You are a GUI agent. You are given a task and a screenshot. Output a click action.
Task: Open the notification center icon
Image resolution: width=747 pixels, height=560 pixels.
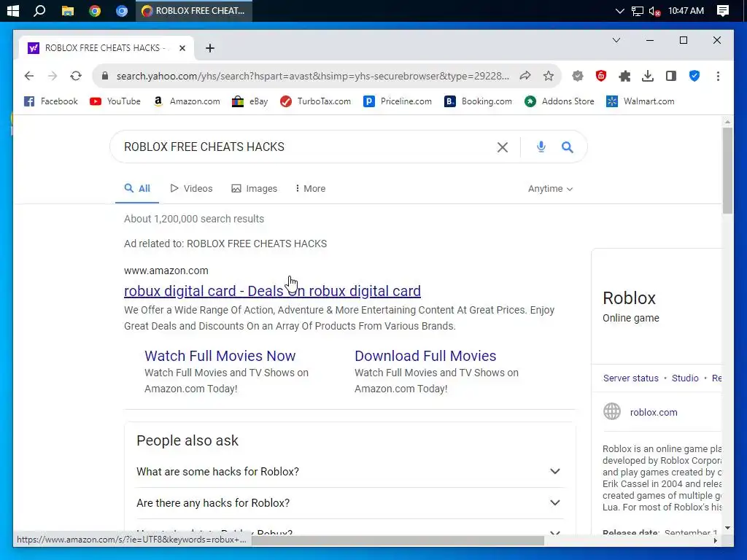[x=723, y=10]
